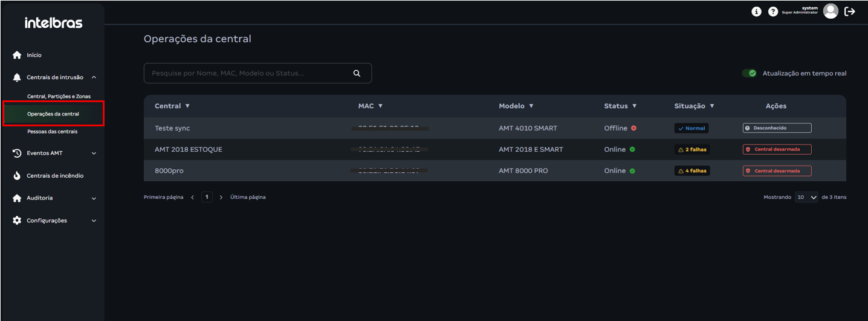This screenshot has height=321, width=868.
Task: Click the logout icon
Action: [x=850, y=11]
